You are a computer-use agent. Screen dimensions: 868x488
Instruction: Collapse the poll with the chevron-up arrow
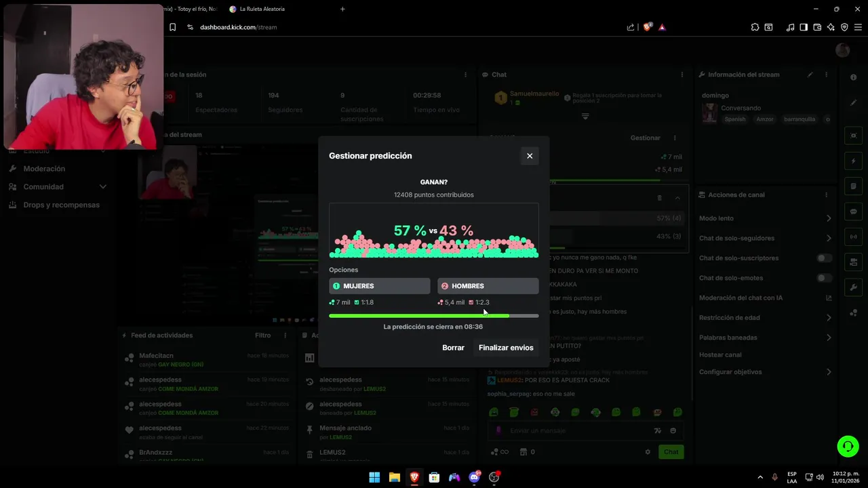[677, 198]
